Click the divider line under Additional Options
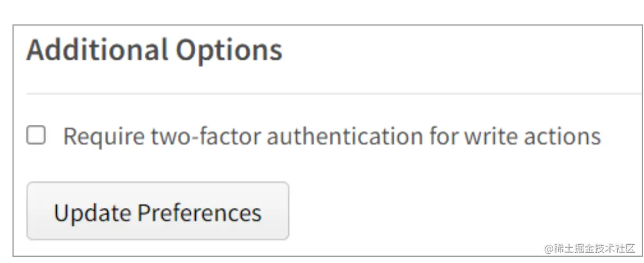This screenshot has height=263, width=644. pos(334,94)
